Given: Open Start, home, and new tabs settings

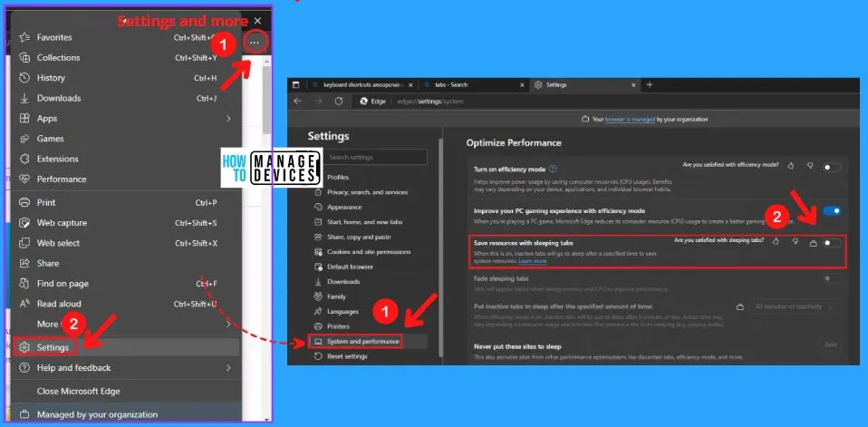Looking at the screenshot, I should tap(365, 222).
